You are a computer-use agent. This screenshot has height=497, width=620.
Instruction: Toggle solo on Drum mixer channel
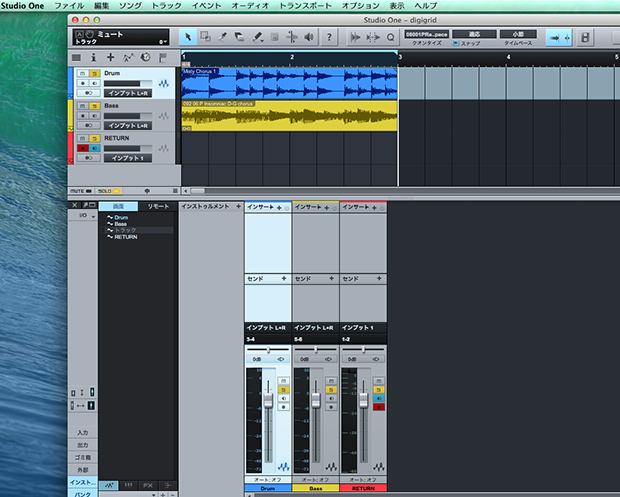pos(284,390)
